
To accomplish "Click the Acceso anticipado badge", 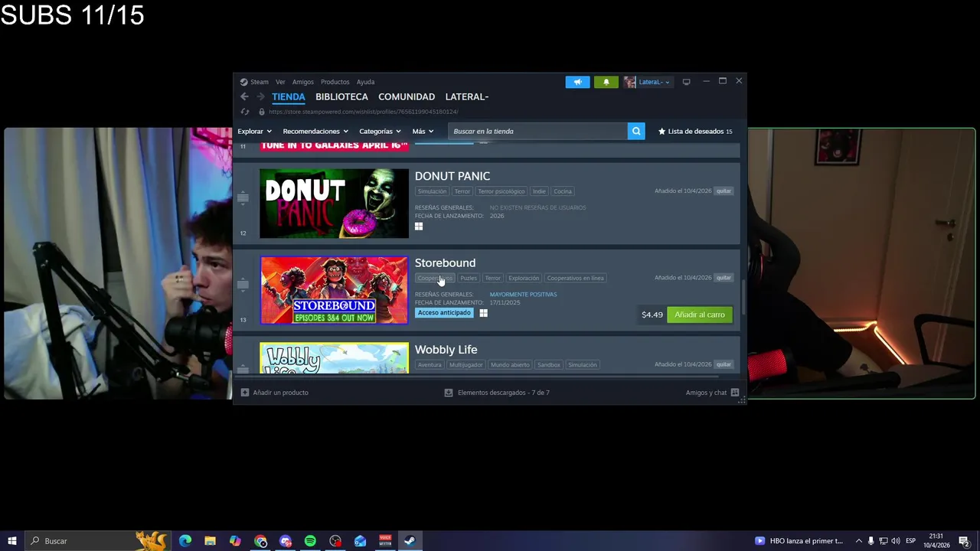I will (x=444, y=313).
